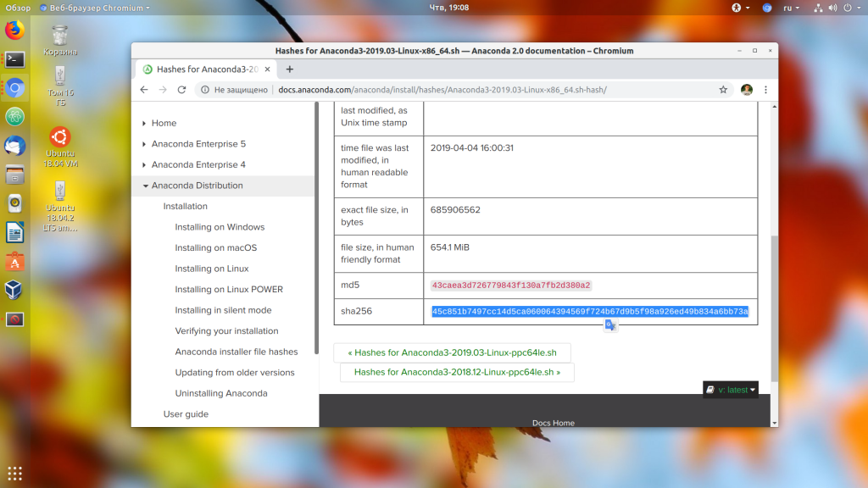The image size is (868, 488).
Task: Show applications grid in the dock
Action: (15, 474)
